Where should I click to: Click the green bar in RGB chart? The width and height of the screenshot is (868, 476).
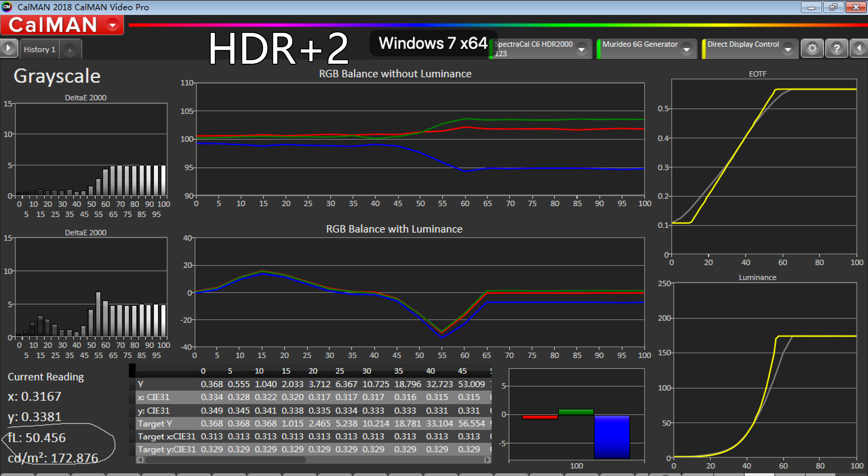576,412
